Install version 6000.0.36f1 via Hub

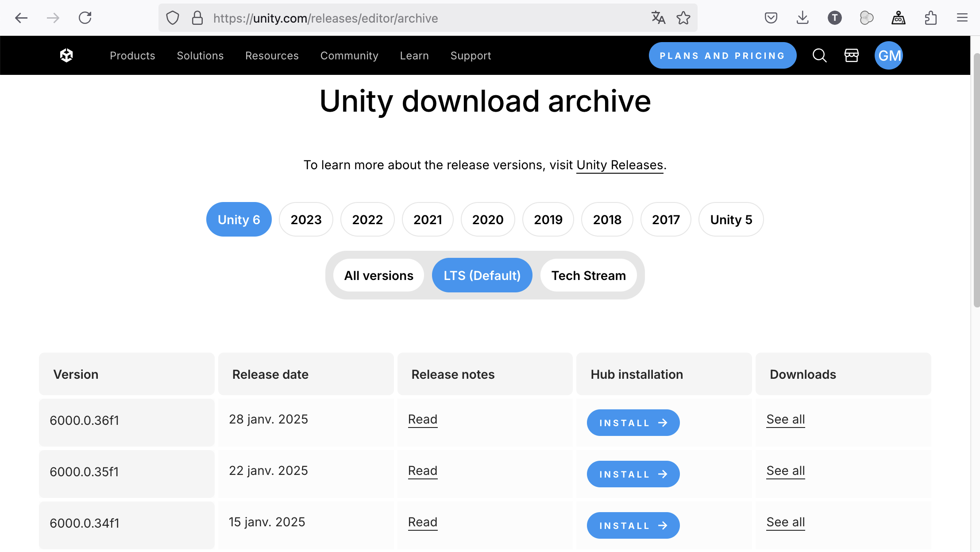[633, 423]
